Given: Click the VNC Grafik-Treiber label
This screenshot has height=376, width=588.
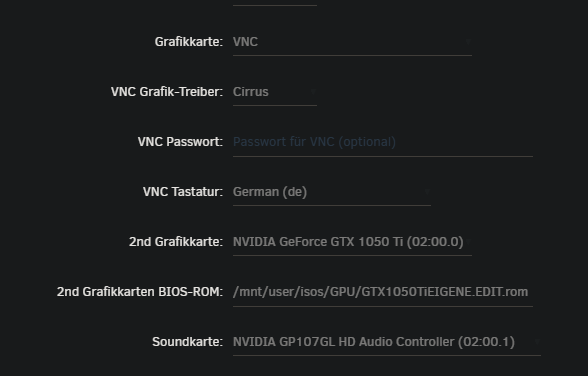Looking at the screenshot, I should click(x=167, y=92).
